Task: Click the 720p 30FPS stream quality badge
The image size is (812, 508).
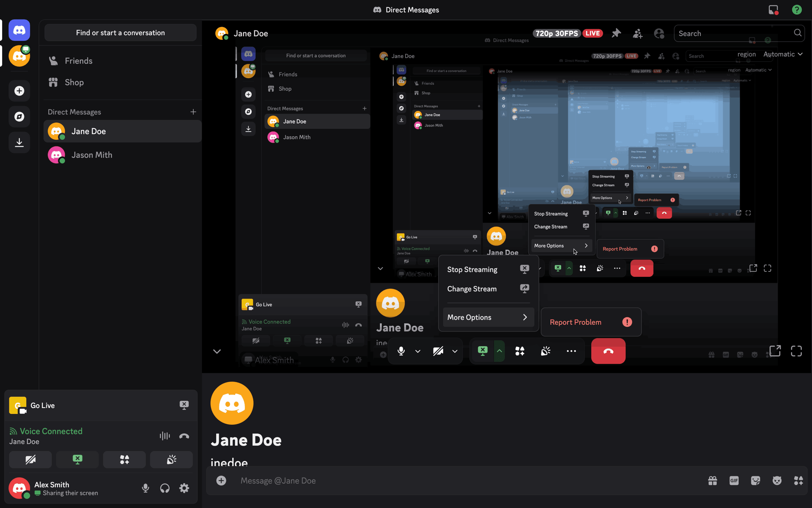Action: (x=556, y=33)
